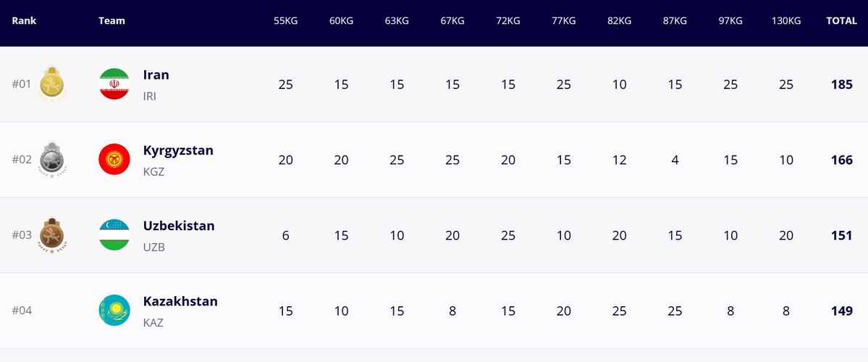The image size is (868, 362).
Task: Click the #04 rank number
Action: tap(22, 311)
